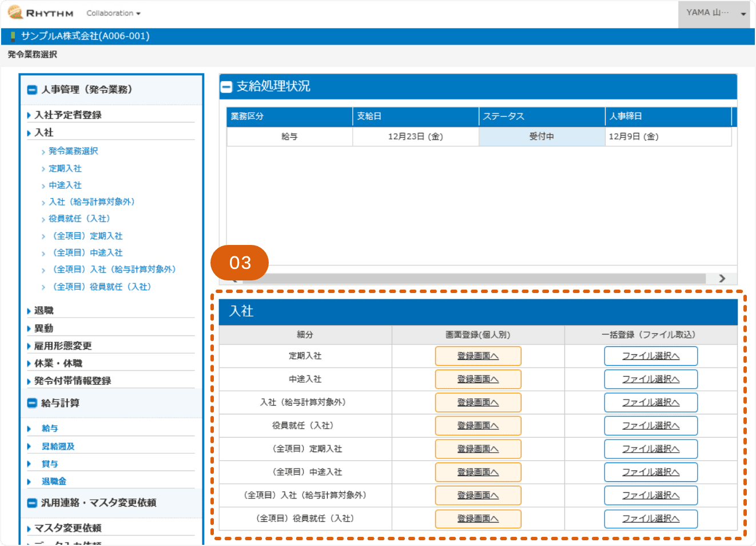
Task: Click ファイル選択へ for （全項目）定期入社 row
Action: [x=651, y=449]
